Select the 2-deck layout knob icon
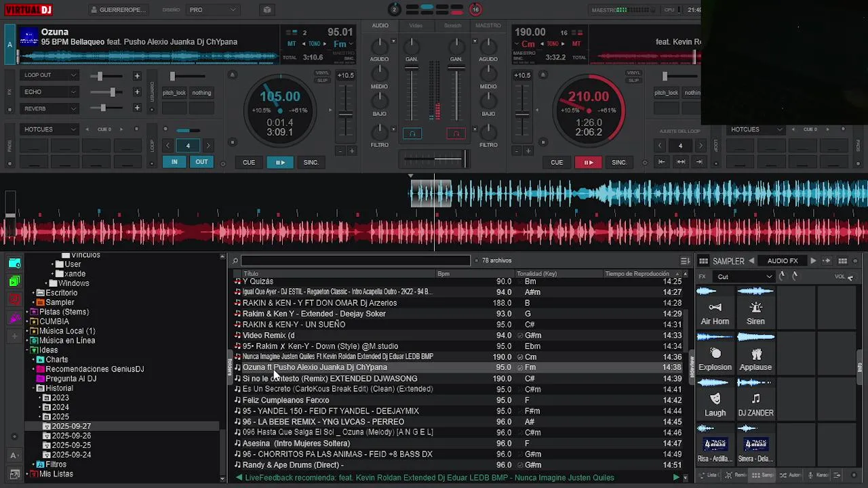This screenshot has width=868, height=488. point(394,9)
